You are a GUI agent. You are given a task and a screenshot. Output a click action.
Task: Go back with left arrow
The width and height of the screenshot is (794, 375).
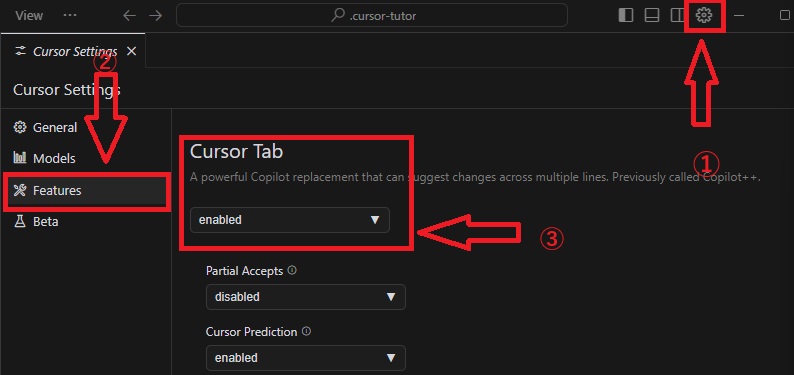coord(130,16)
